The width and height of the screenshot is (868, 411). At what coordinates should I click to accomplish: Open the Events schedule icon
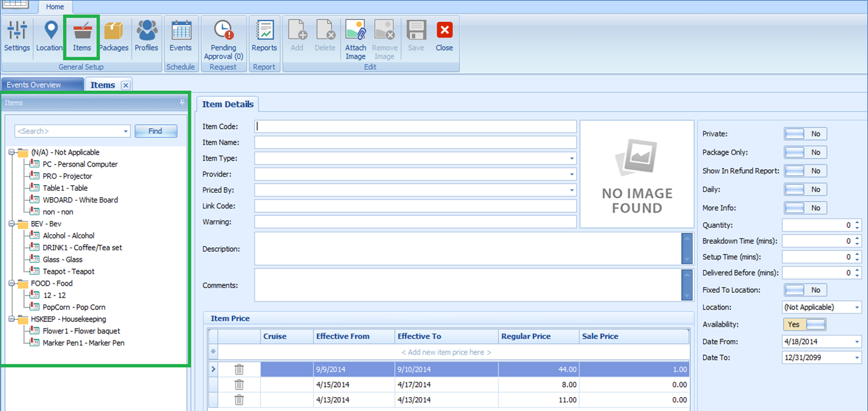pyautogui.click(x=181, y=37)
